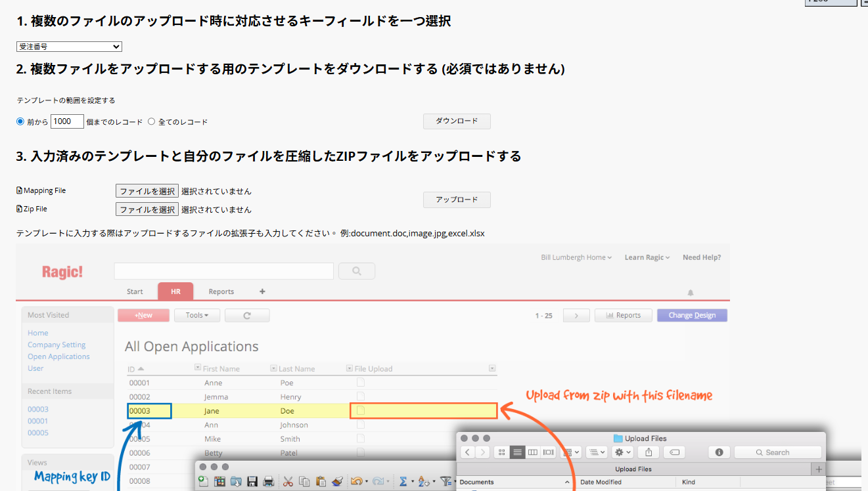Switch to the HR tab
The height and width of the screenshot is (491, 868).
pos(175,291)
